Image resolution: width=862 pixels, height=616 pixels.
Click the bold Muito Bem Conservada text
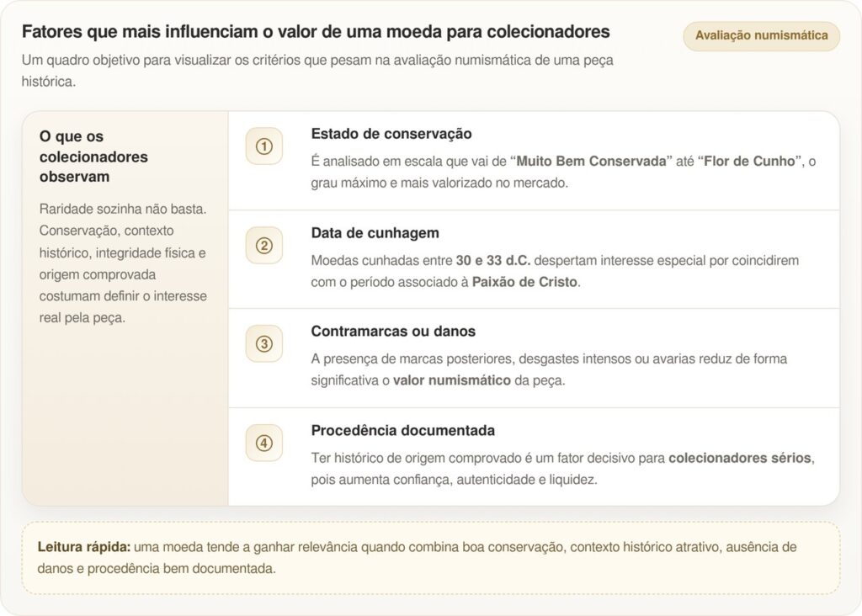590,161
